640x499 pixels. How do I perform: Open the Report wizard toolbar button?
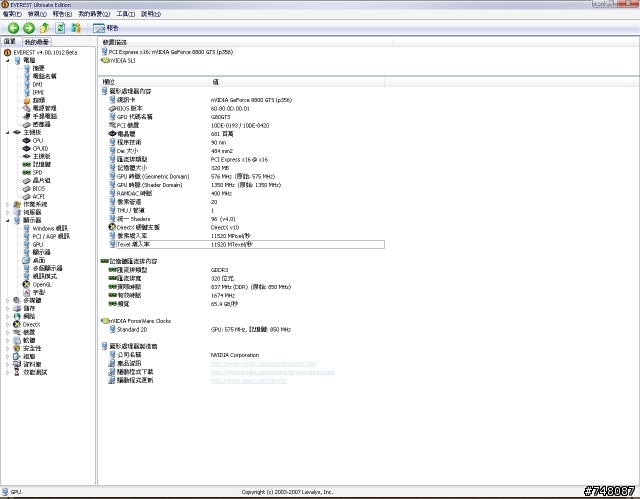tap(106, 28)
